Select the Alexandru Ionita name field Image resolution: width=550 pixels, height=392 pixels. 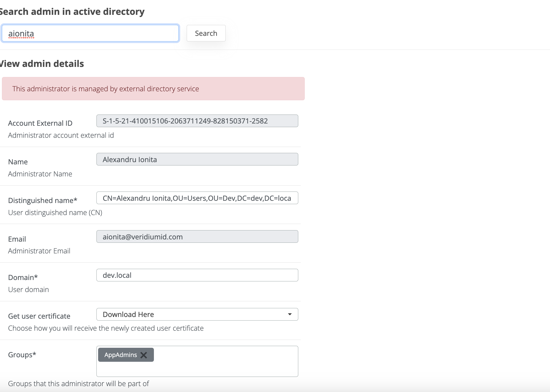click(197, 160)
